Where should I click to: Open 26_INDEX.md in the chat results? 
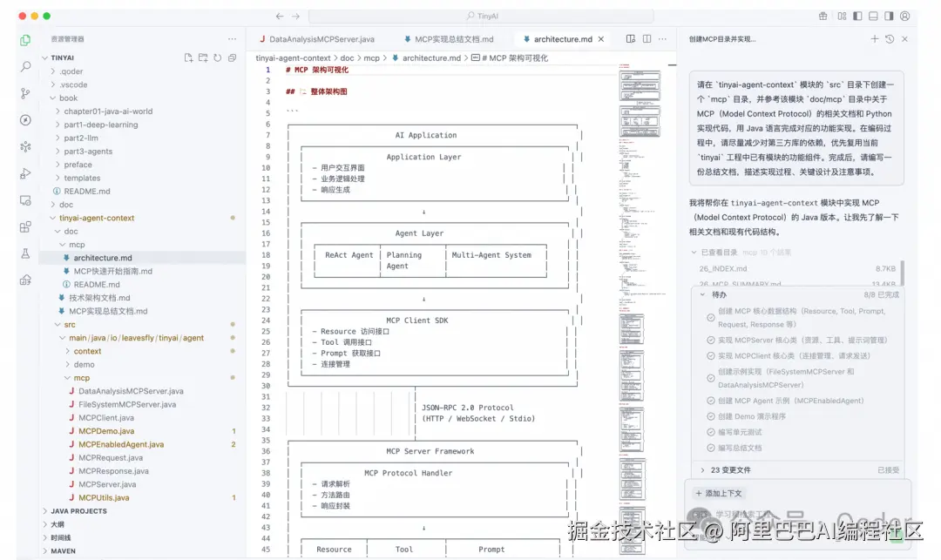723,268
